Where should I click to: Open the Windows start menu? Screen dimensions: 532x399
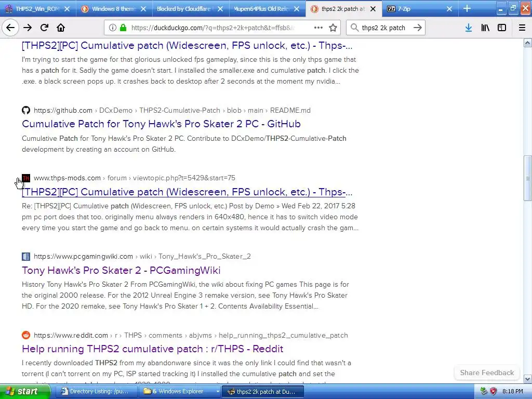(25, 392)
